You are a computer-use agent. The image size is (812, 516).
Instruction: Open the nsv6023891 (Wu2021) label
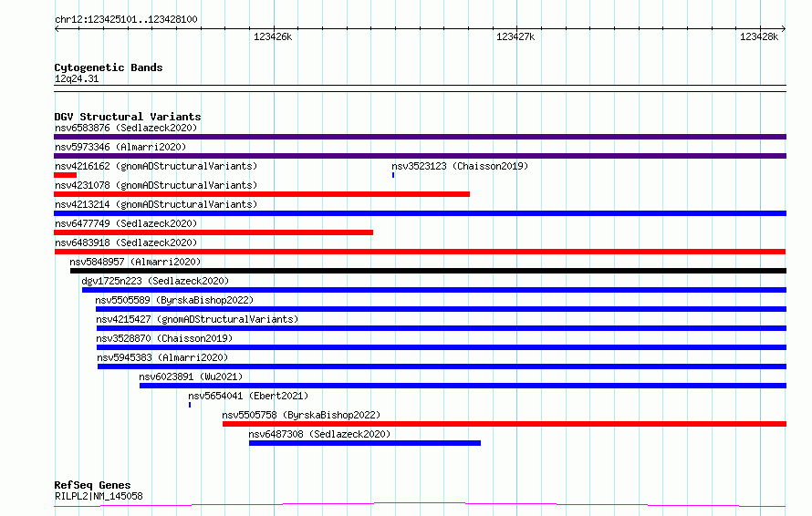pyautogui.click(x=191, y=377)
